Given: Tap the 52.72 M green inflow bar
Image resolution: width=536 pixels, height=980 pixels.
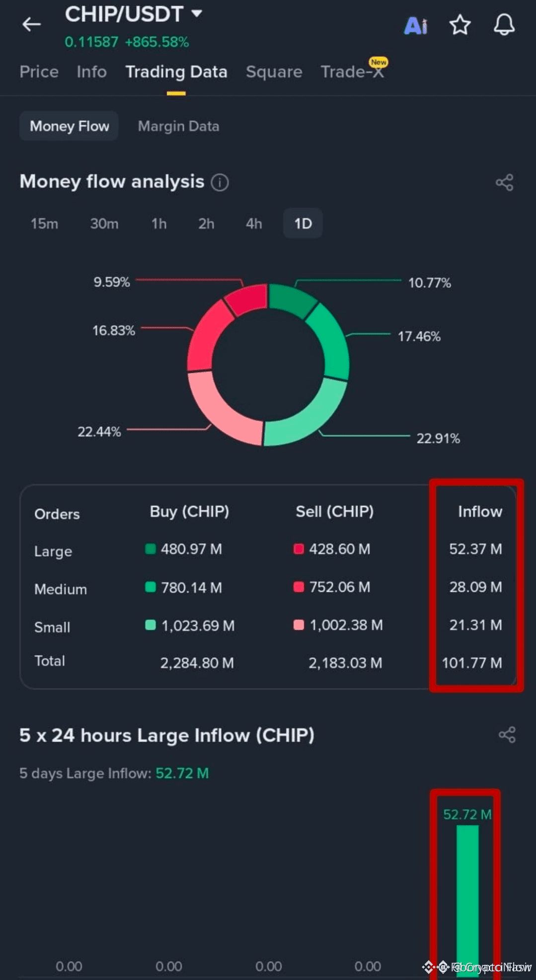Looking at the screenshot, I should tap(467, 898).
